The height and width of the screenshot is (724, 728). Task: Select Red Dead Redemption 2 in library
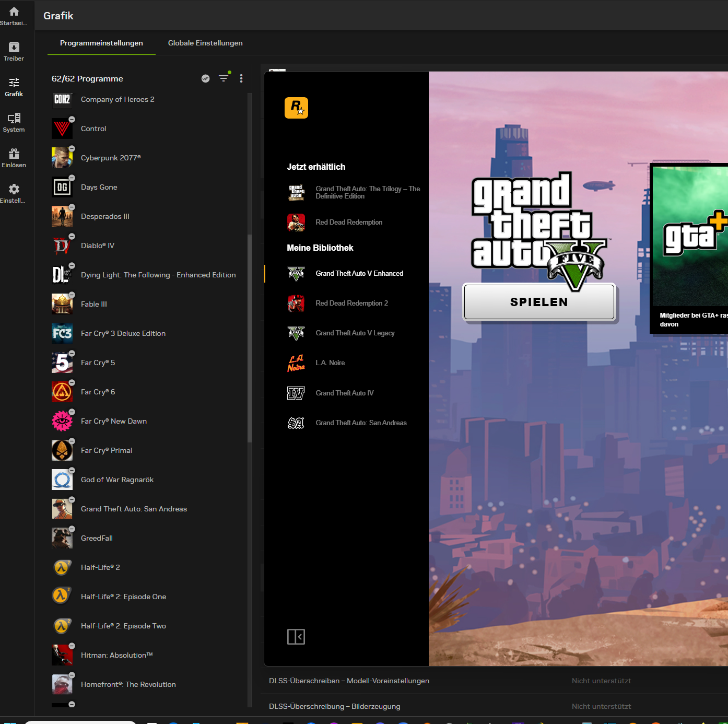click(346, 303)
